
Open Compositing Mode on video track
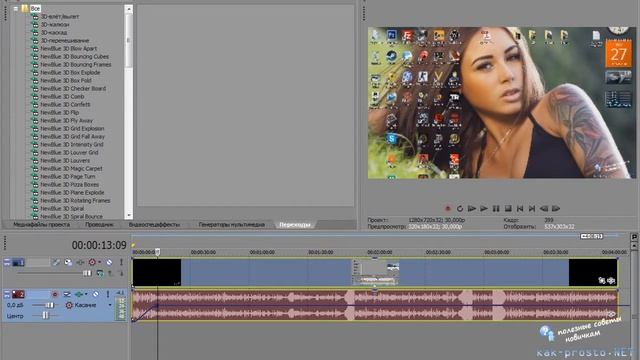click(x=100, y=273)
